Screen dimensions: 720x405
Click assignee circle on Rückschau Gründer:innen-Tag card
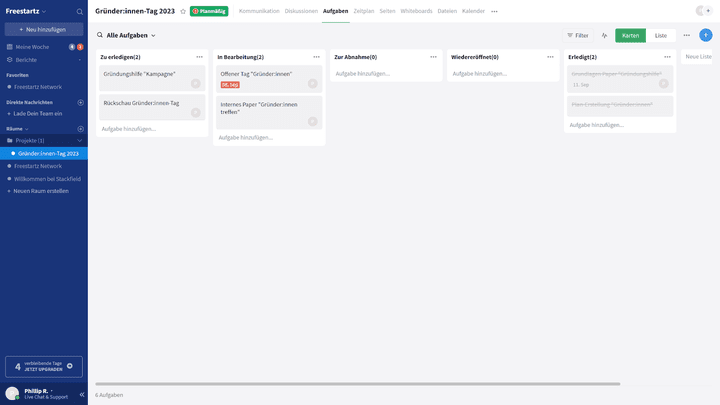click(196, 112)
